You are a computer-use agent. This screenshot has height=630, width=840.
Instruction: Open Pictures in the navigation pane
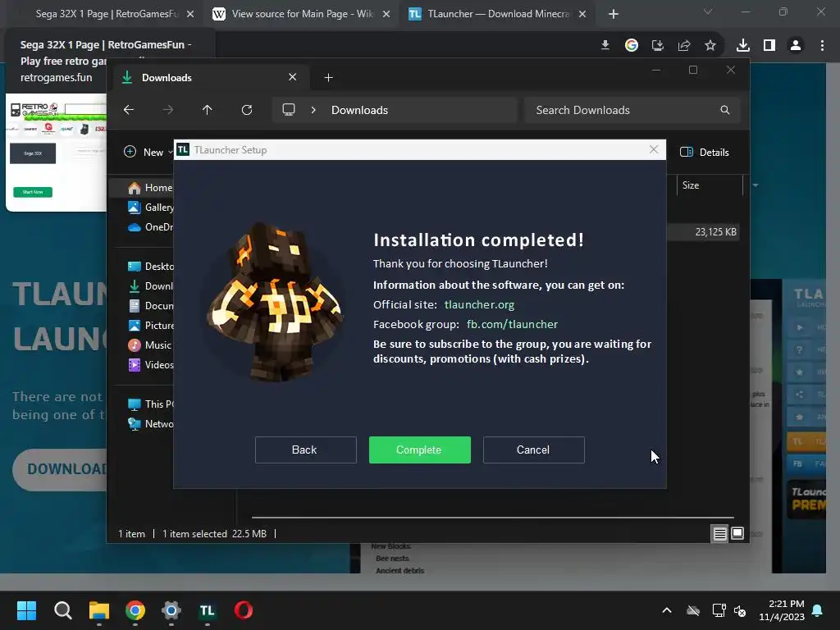click(x=150, y=325)
